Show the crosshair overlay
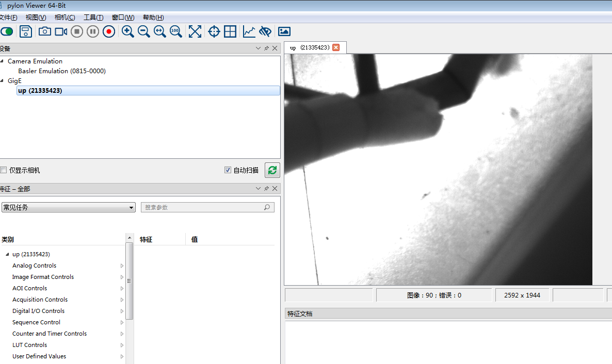The image size is (612, 364). coord(214,31)
